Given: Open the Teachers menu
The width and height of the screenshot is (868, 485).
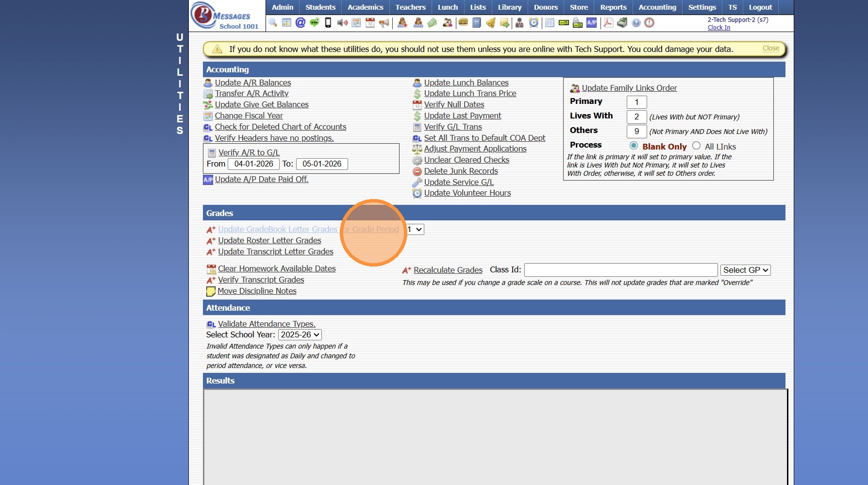Looking at the screenshot, I should 411,7.
